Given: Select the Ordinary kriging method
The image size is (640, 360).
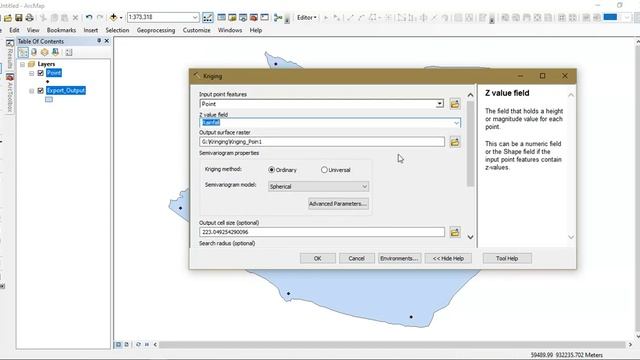Looking at the screenshot, I should (x=271, y=169).
